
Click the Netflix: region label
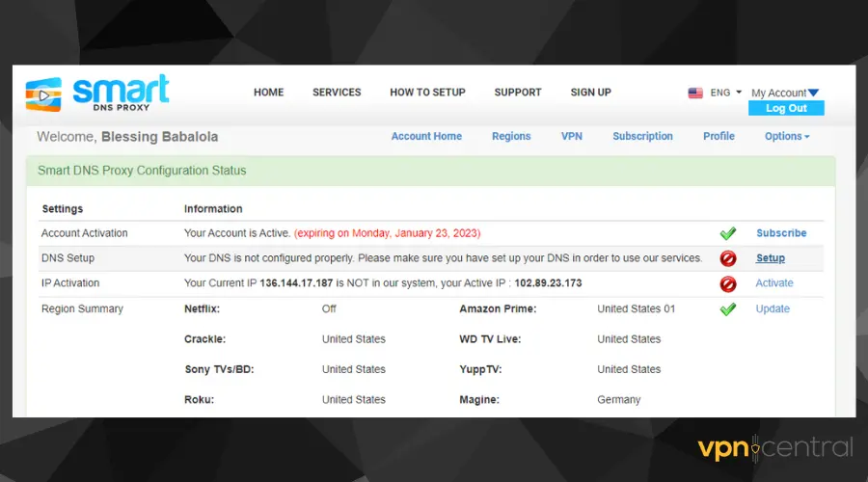pyautogui.click(x=202, y=308)
